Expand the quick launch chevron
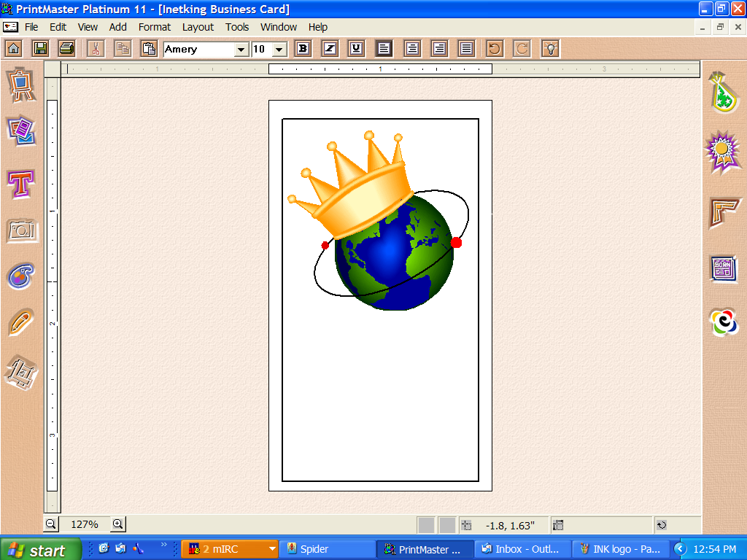This screenshot has height=560, width=747. coord(164,544)
